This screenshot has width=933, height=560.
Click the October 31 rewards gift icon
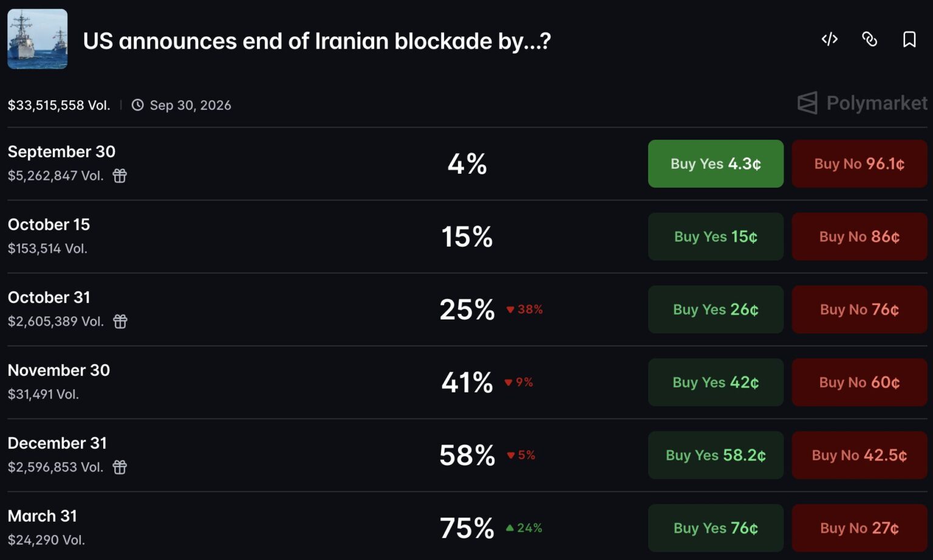(120, 321)
